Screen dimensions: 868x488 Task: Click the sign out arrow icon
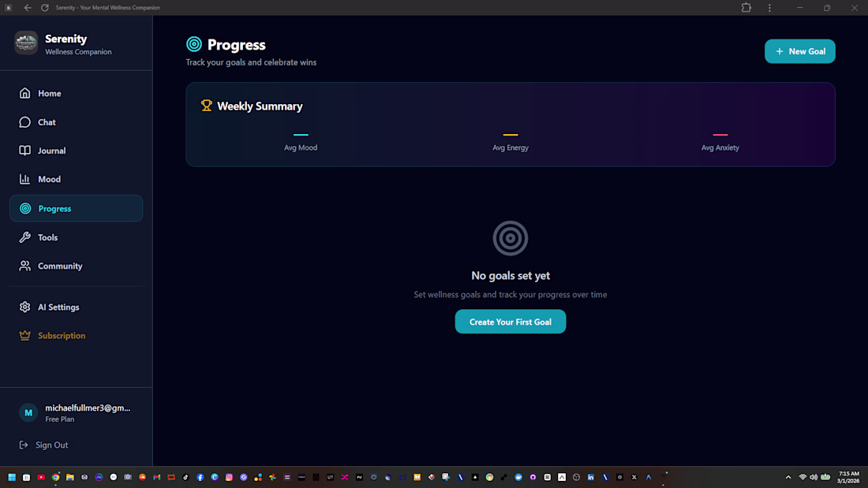pos(23,445)
